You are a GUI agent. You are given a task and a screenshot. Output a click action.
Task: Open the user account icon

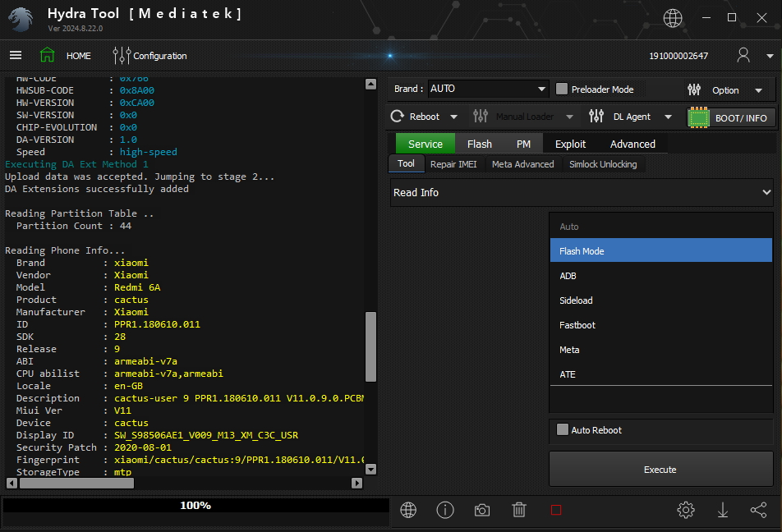pyautogui.click(x=743, y=55)
